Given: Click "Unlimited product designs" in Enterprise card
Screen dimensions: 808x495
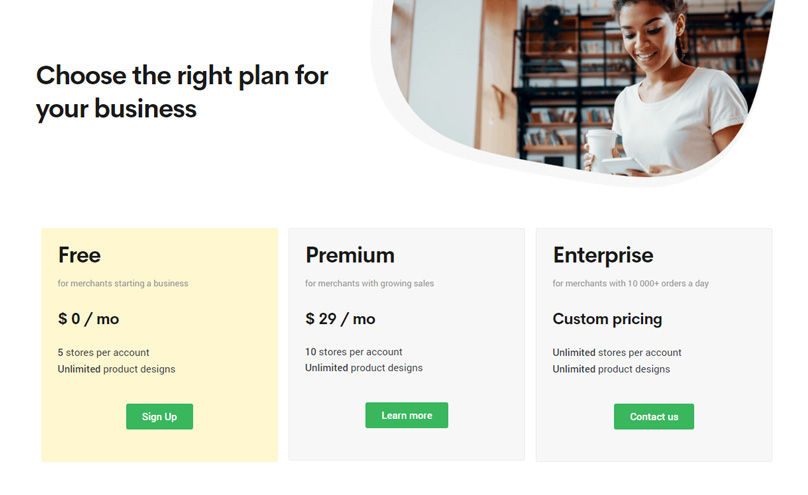Looking at the screenshot, I should [x=611, y=370].
